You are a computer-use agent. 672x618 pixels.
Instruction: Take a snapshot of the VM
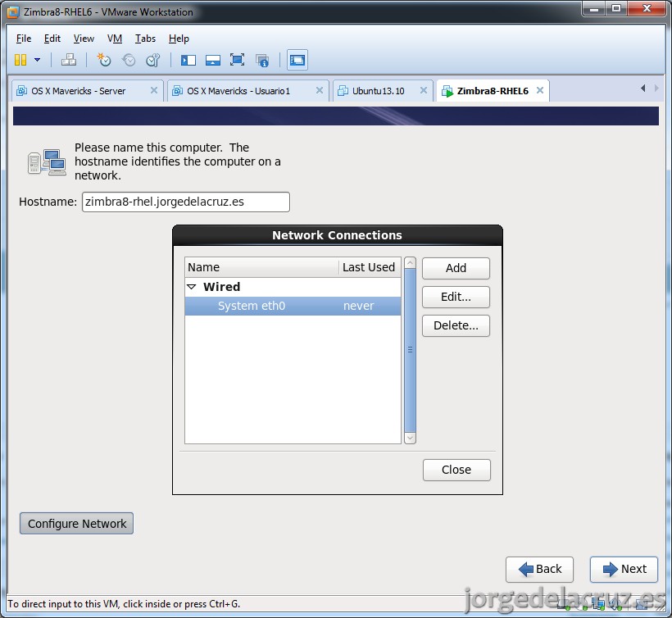(104, 60)
